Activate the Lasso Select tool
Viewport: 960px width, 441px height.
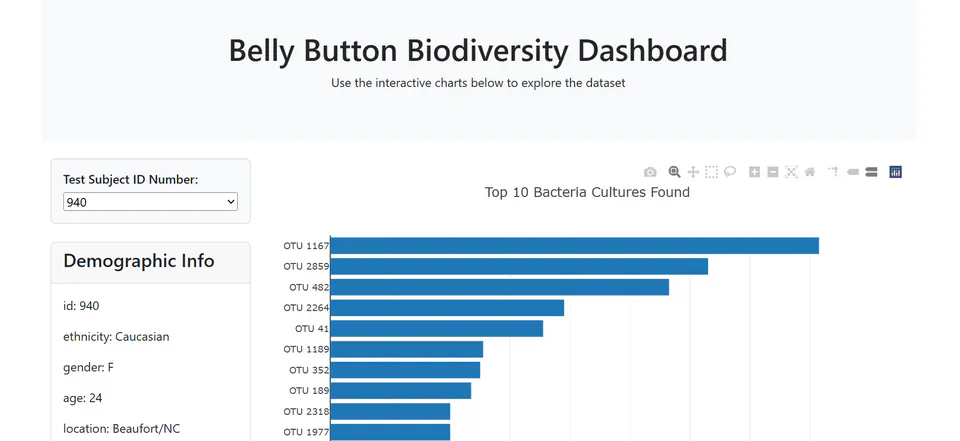pyautogui.click(x=730, y=172)
